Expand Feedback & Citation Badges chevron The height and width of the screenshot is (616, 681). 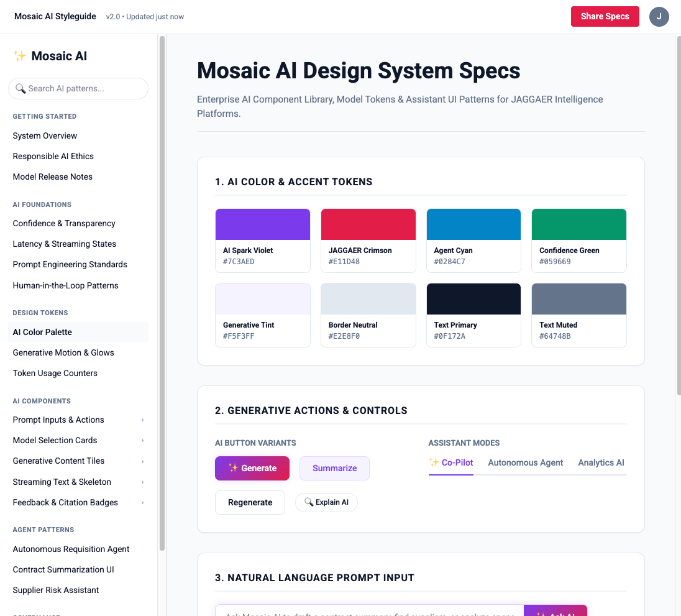(x=142, y=503)
